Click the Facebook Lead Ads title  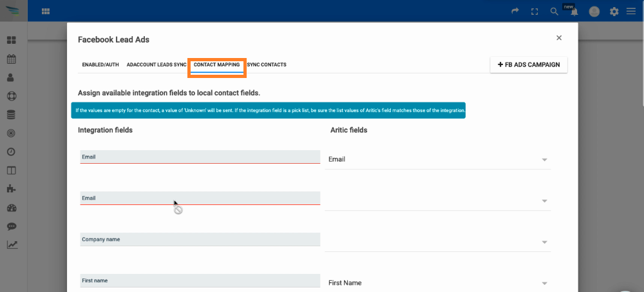pos(113,40)
